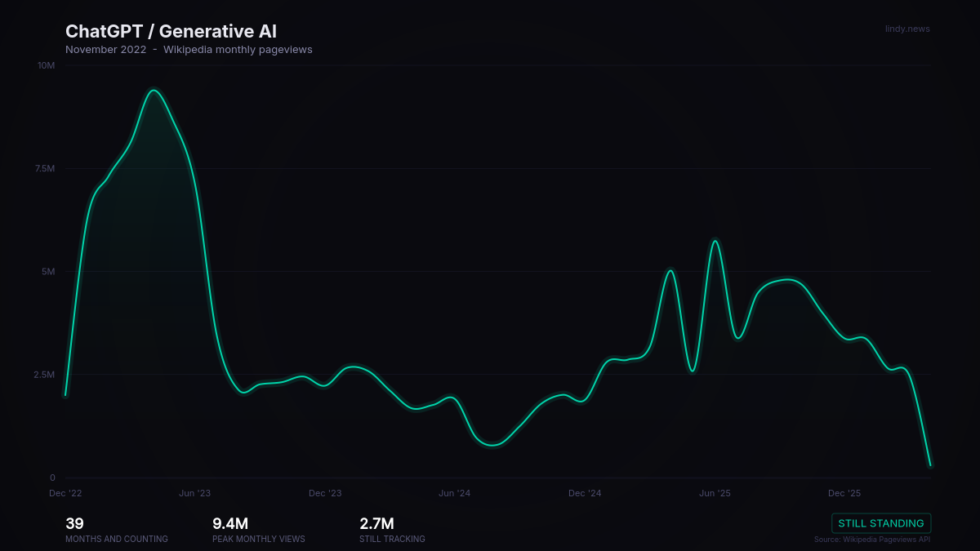Select the Jun '25 x-axis label
Viewport: 980px width, 551px height.
pos(715,493)
